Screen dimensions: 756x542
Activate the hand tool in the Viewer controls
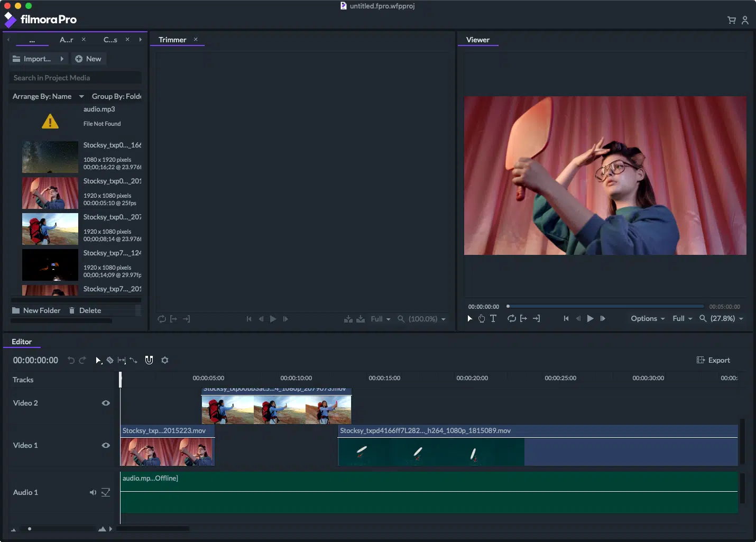click(x=481, y=318)
